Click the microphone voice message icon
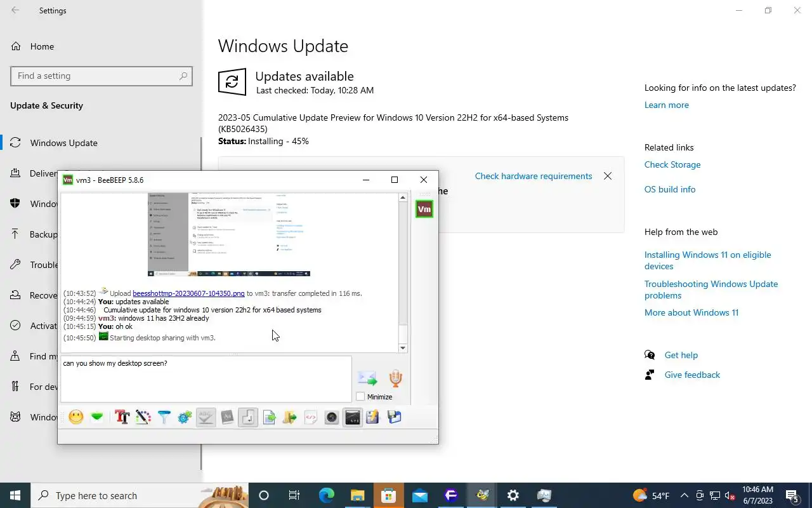 click(x=396, y=378)
